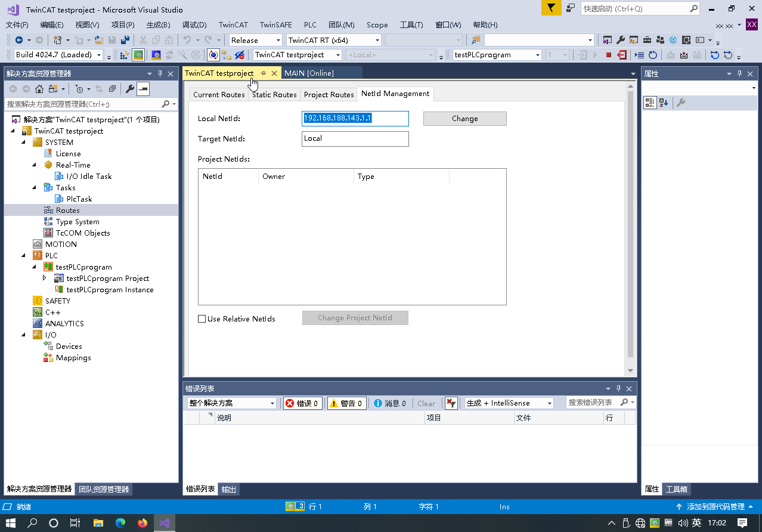Click the Home icon in Solution Explorer
Viewport: 762px width, 532px height.
point(39,89)
